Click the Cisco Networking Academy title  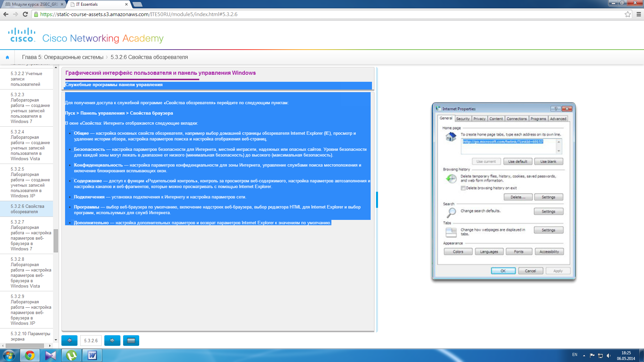coord(103,39)
